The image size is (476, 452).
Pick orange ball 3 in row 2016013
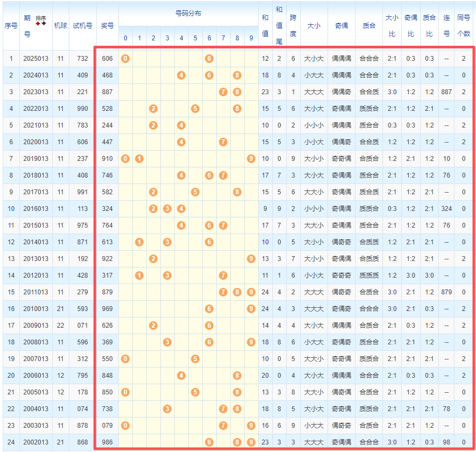(167, 209)
